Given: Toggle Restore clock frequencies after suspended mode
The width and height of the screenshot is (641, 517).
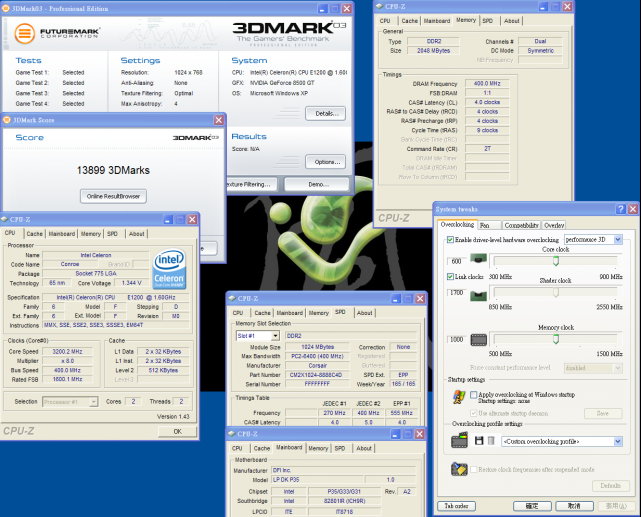Looking at the screenshot, I should [x=473, y=469].
